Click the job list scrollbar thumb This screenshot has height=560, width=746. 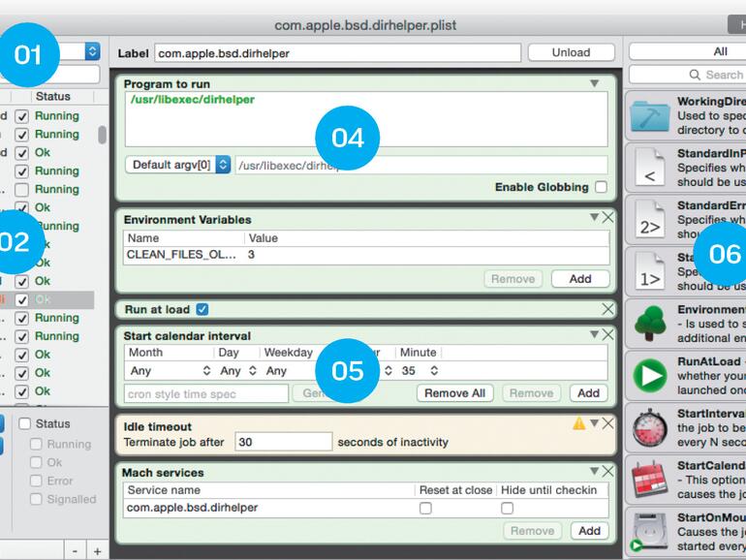pos(102,134)
